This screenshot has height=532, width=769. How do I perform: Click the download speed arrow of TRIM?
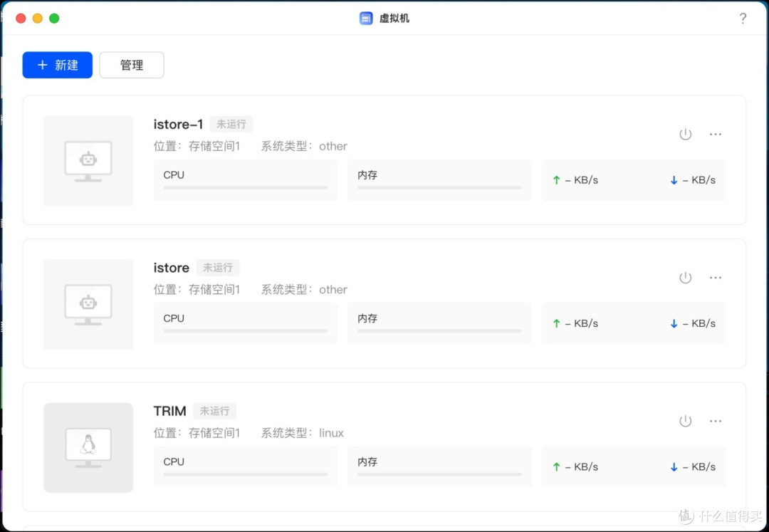tap(674, 466)
